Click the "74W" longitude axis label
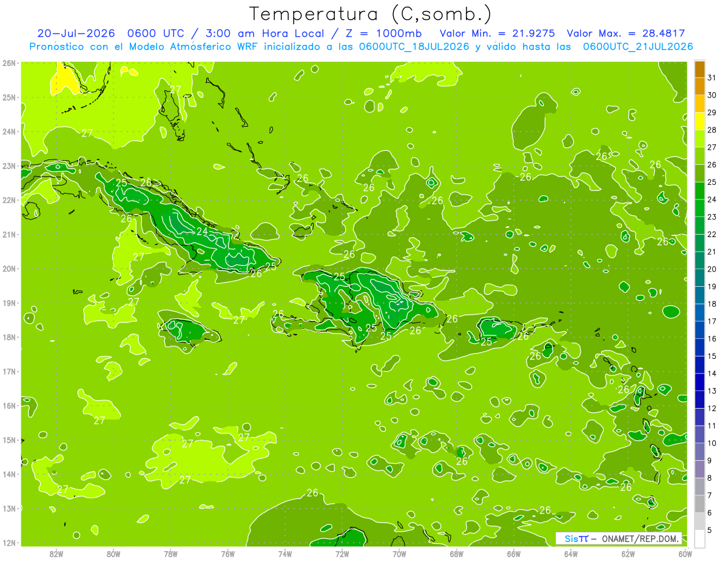728x562 pixels. coord(285,554)
